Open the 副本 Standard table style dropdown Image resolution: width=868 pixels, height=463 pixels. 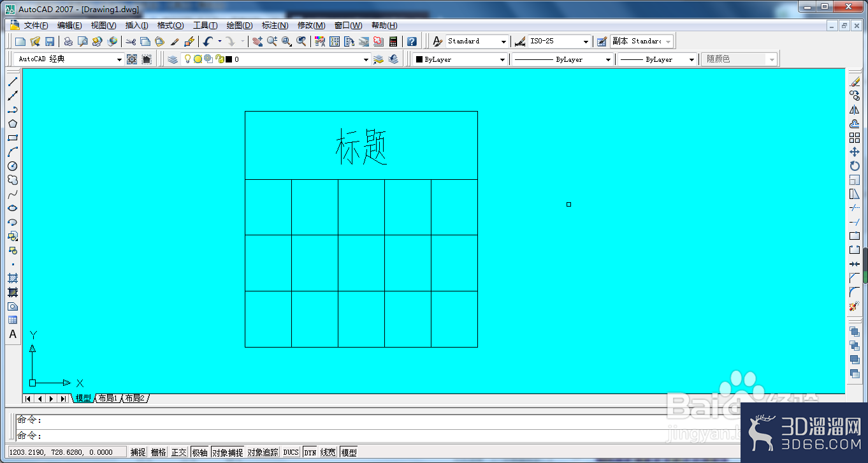642,41
